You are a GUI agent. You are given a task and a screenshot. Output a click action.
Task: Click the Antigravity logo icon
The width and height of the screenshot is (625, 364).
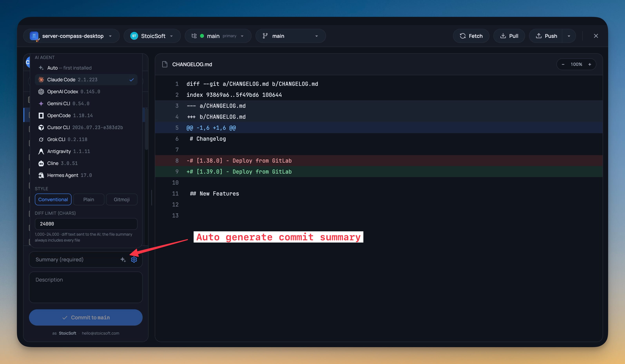[x=41, y=151]
